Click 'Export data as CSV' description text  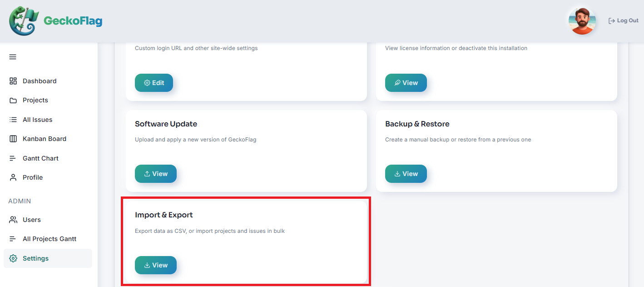point(210,231)
